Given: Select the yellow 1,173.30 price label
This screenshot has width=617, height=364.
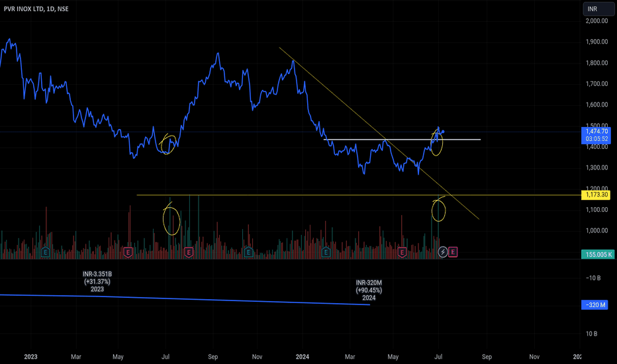Looking at the screenshot, I should [596, 195].
